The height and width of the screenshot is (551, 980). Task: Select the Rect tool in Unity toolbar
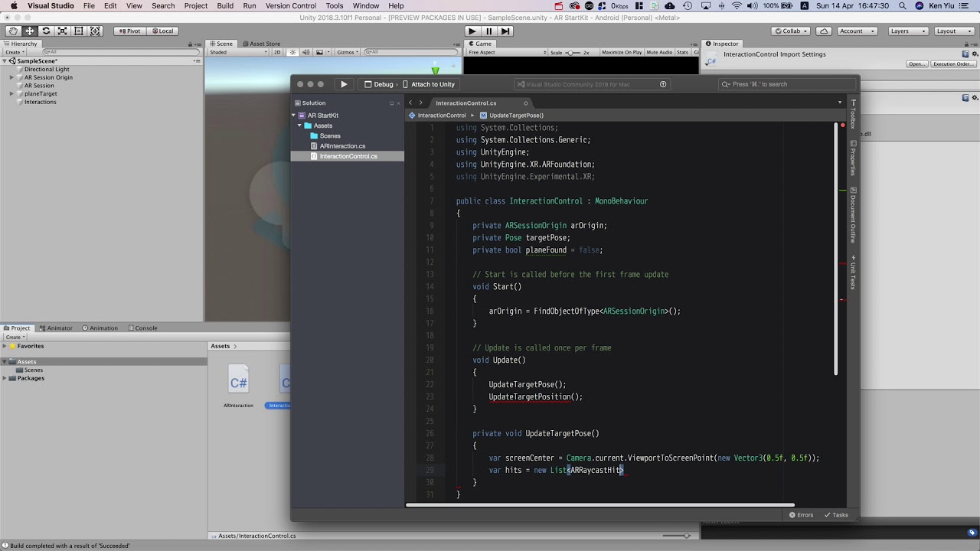pyautogui.click(x=79, y=31)
